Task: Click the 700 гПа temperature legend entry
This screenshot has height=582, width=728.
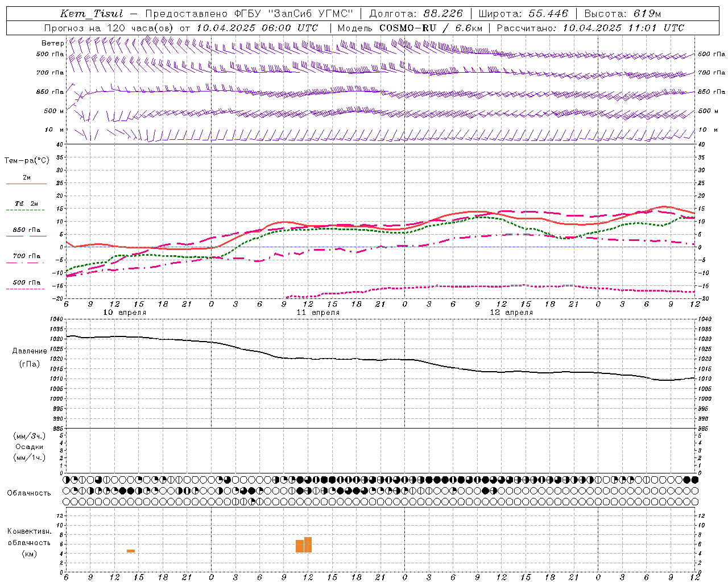Action: [27, 256]
